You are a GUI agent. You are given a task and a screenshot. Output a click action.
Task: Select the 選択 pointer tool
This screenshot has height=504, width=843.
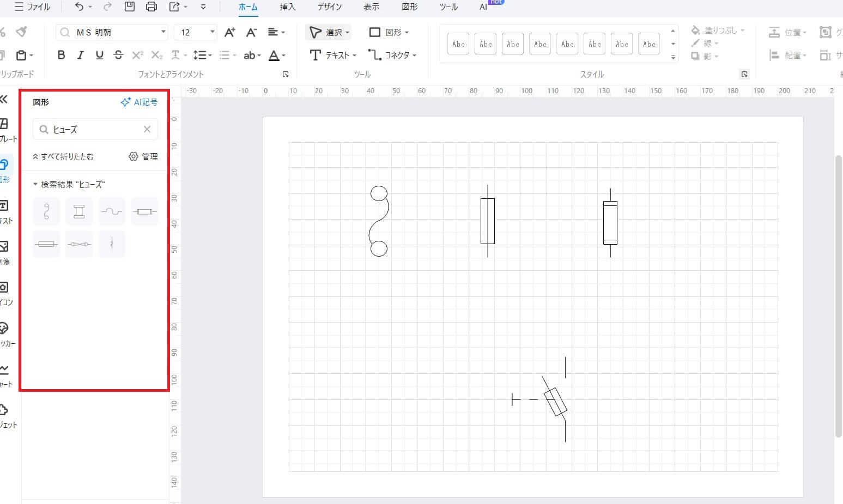point(330,32)
